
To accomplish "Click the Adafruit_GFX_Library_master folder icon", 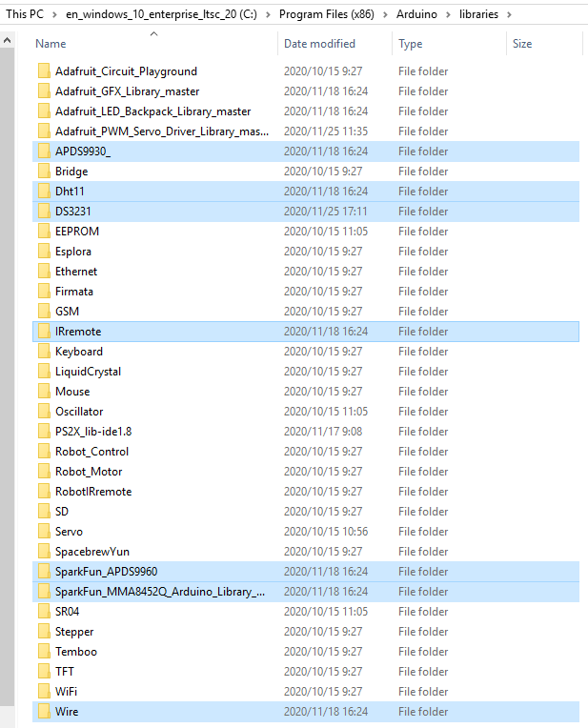I will click(44, 91).
